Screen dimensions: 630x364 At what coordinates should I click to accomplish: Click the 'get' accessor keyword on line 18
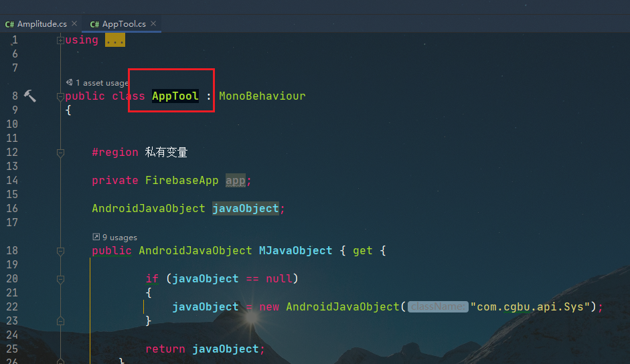pyautogui.click(x=362, y=251)
